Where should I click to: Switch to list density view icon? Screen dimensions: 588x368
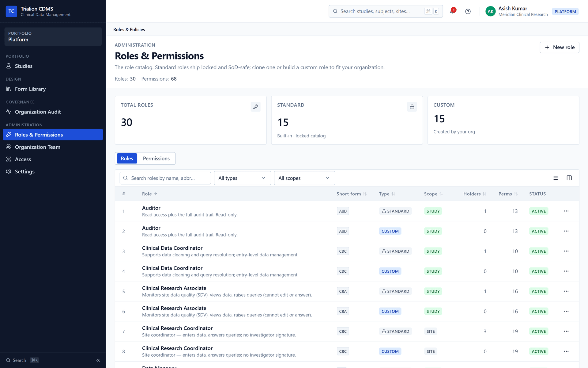555,178
